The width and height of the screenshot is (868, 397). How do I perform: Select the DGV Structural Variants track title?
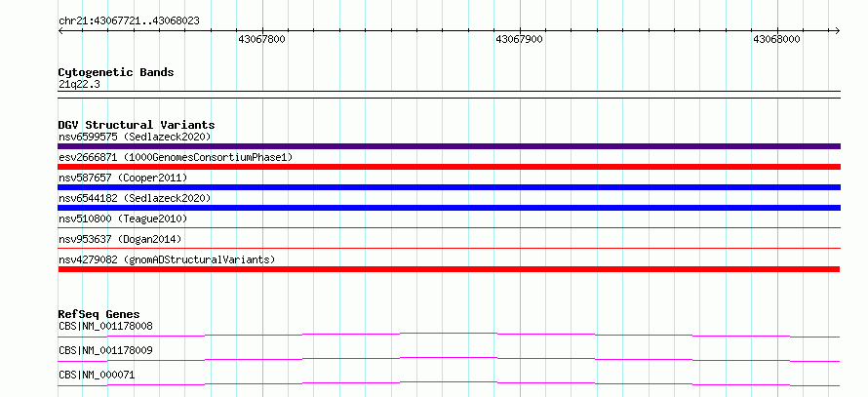tap(137, 125)
